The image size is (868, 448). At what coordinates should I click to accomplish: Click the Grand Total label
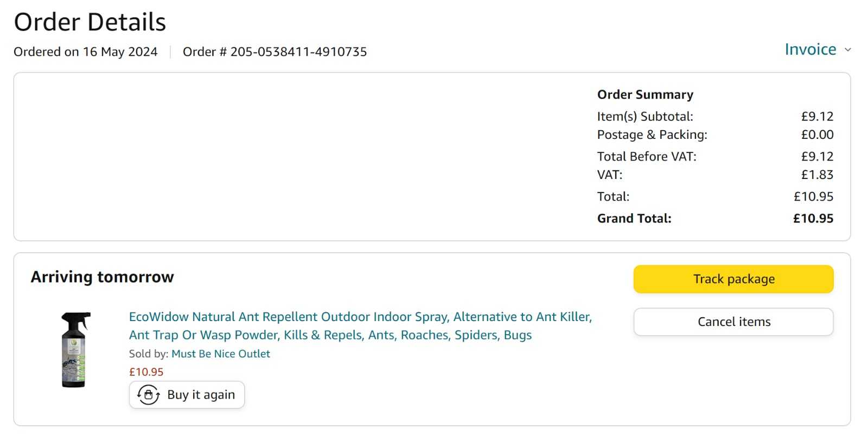click(634, 218)
